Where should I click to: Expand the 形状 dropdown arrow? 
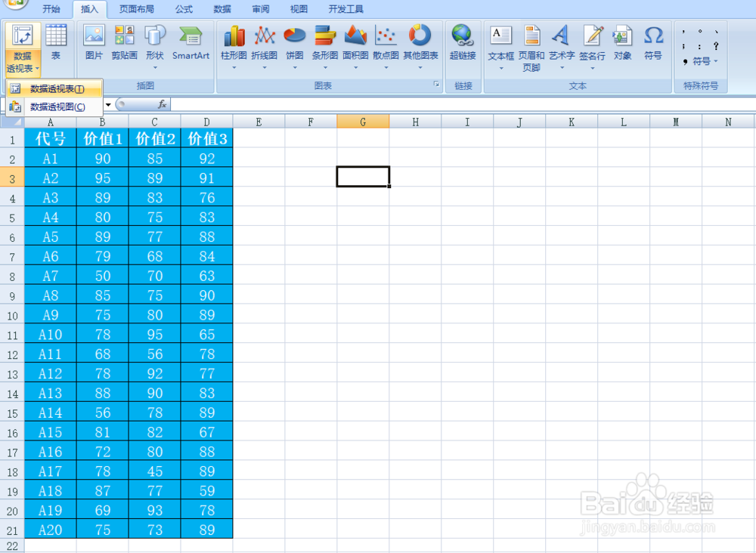pyautogui.click(x=155, y=68)
